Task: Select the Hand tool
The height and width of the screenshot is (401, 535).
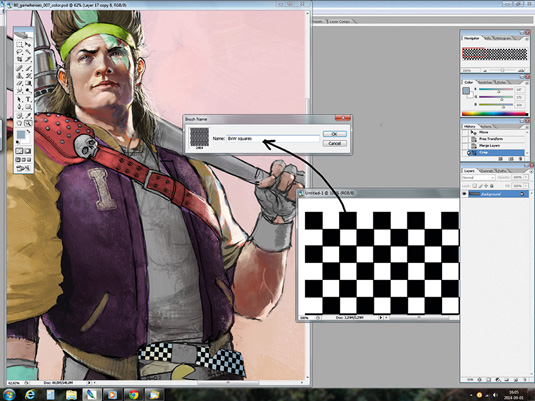Action: click(x=19, y=123)
